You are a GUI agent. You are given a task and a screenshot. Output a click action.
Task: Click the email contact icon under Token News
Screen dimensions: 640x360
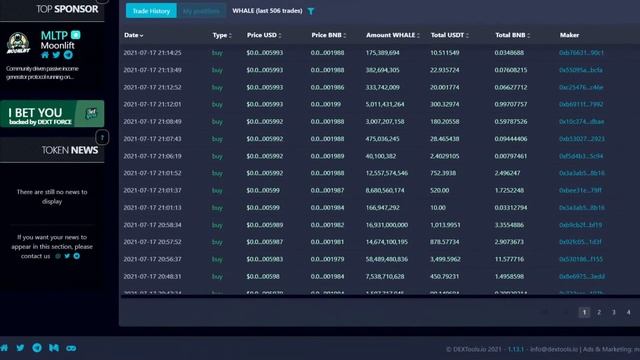coord(58,256)
